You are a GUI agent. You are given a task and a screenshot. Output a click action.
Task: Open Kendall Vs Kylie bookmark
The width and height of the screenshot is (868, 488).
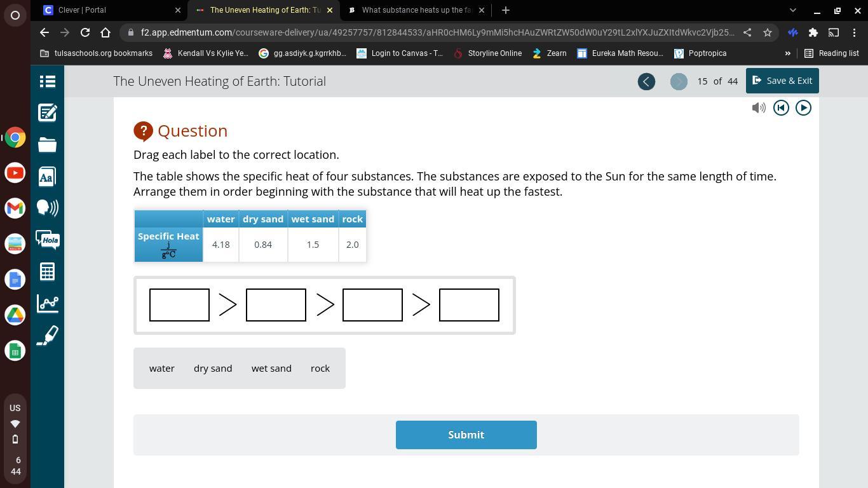point(206,53)
